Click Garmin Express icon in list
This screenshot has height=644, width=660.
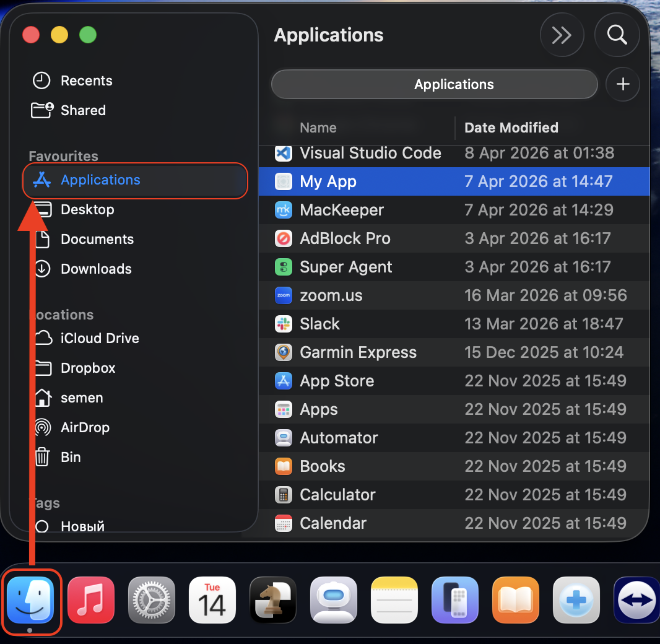coord(284,352)
